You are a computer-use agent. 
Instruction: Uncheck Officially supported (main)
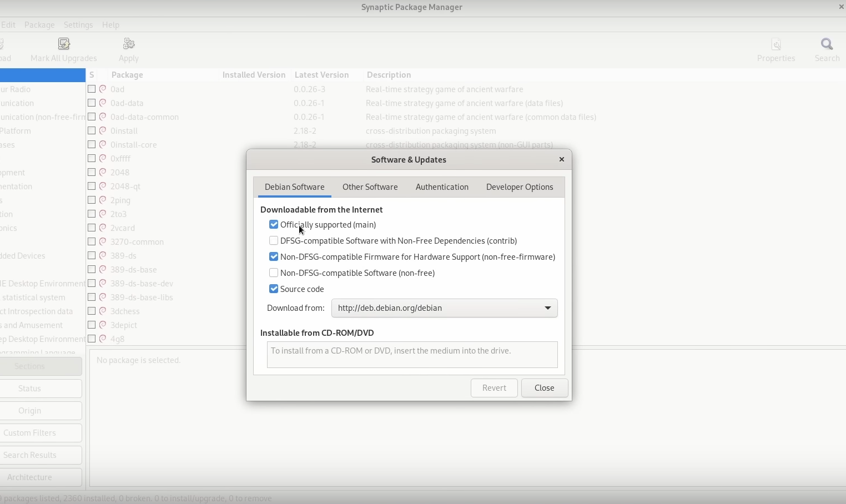(x=274, y=225)
